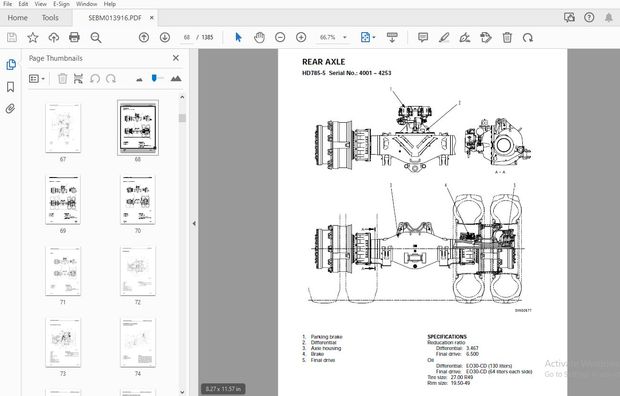Open the Attachments paperclip panel
Viewport: 620px width, 396px height.
point(11,108)
